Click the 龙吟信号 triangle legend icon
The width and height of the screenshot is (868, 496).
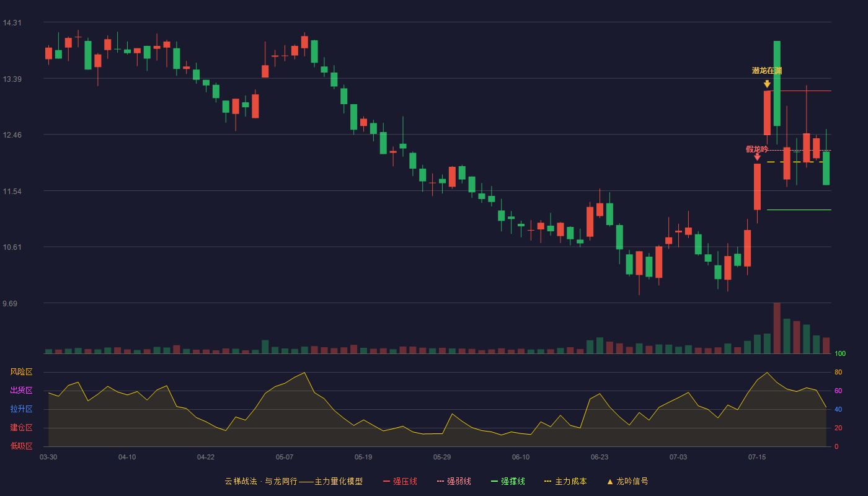(610, 481)
